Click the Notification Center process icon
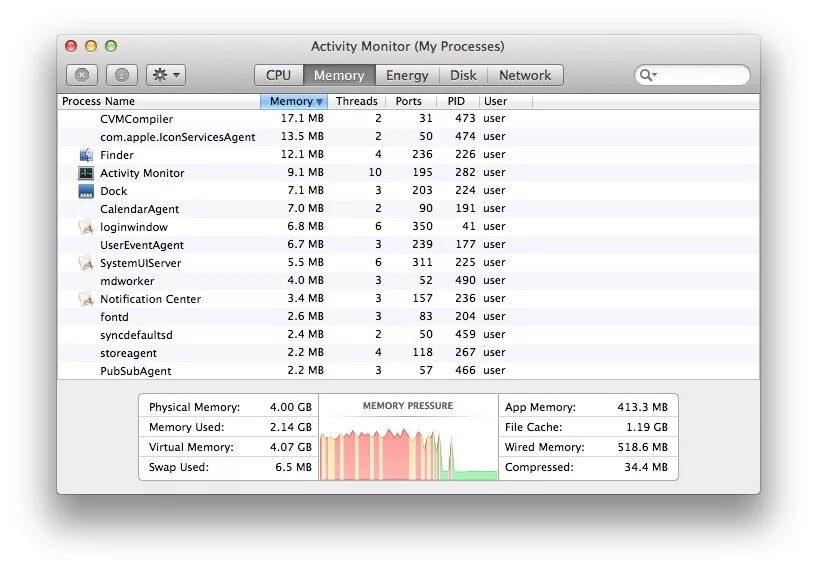817x573 pixels. click(86, 299)
